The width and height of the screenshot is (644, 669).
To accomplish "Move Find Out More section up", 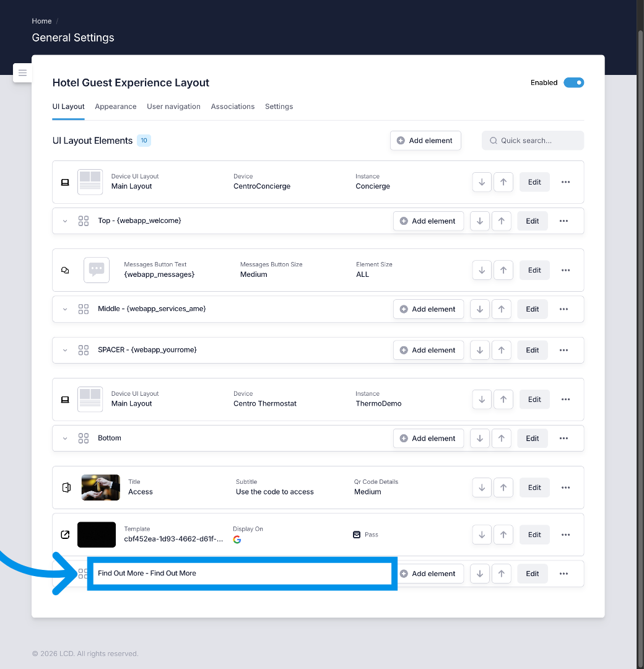I will click(502, 574).
